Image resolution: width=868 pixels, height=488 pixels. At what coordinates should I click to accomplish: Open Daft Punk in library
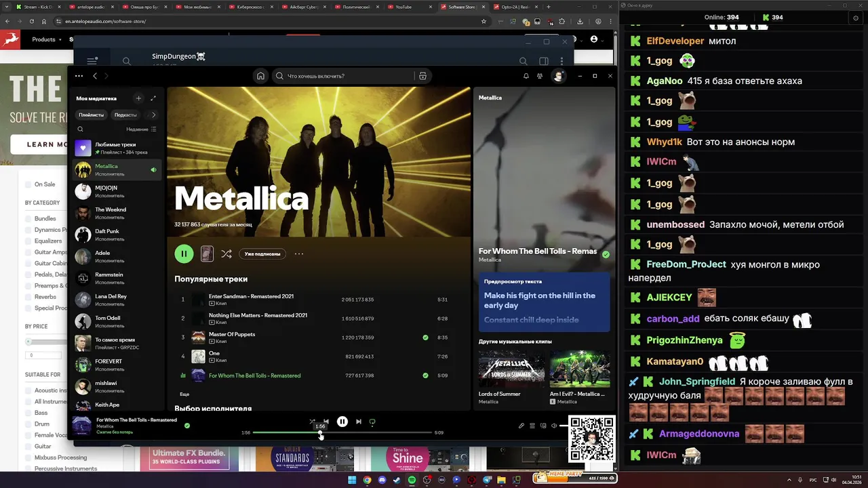coord(117,235)
